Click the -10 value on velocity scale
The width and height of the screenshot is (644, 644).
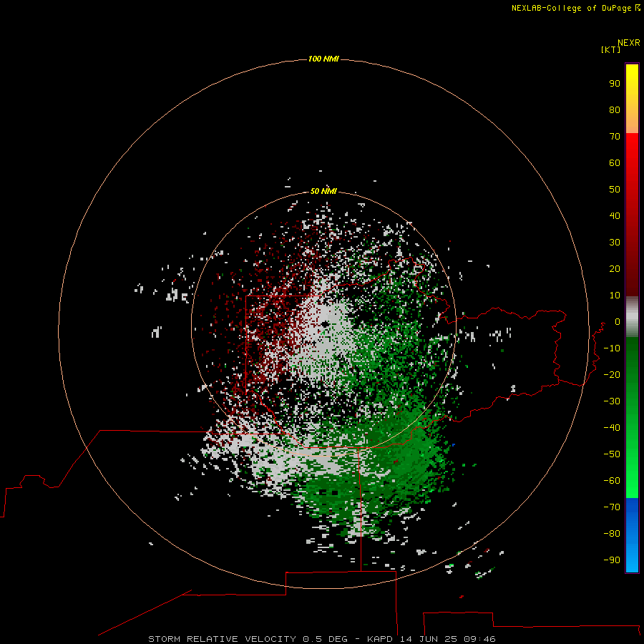(612, 348)
